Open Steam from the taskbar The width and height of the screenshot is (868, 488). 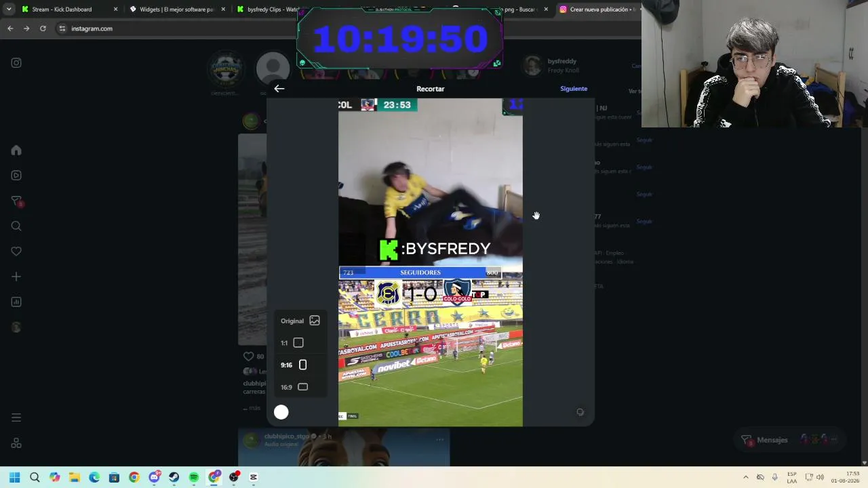point(174,477)
